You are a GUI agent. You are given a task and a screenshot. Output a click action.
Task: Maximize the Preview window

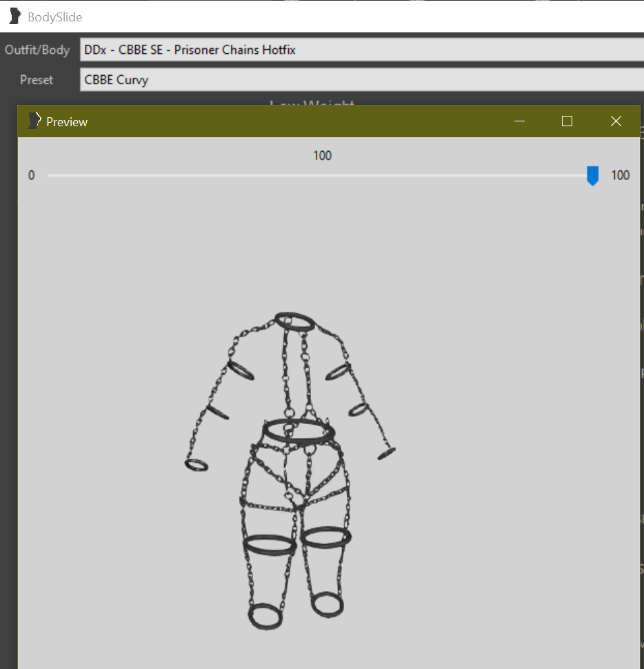(x=567, y=121)
